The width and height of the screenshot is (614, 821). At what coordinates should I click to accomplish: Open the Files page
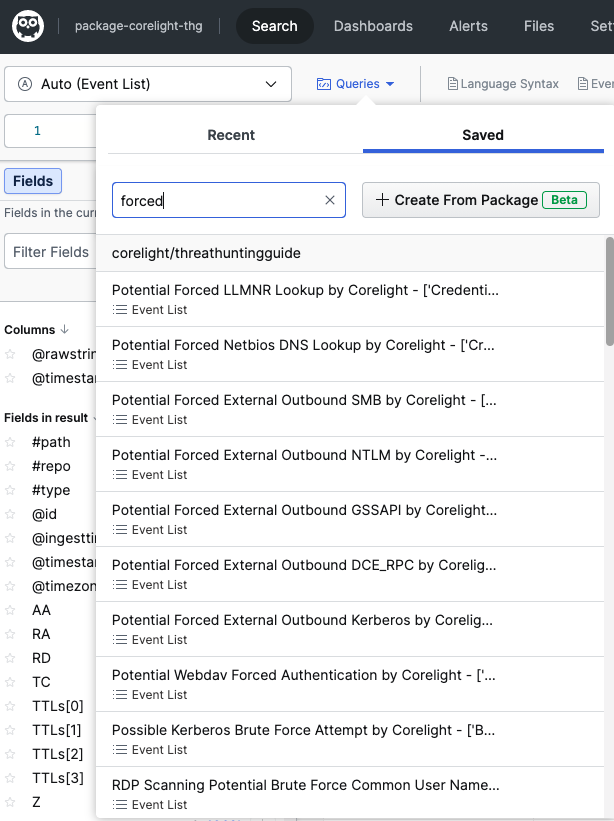click(539, 26)
